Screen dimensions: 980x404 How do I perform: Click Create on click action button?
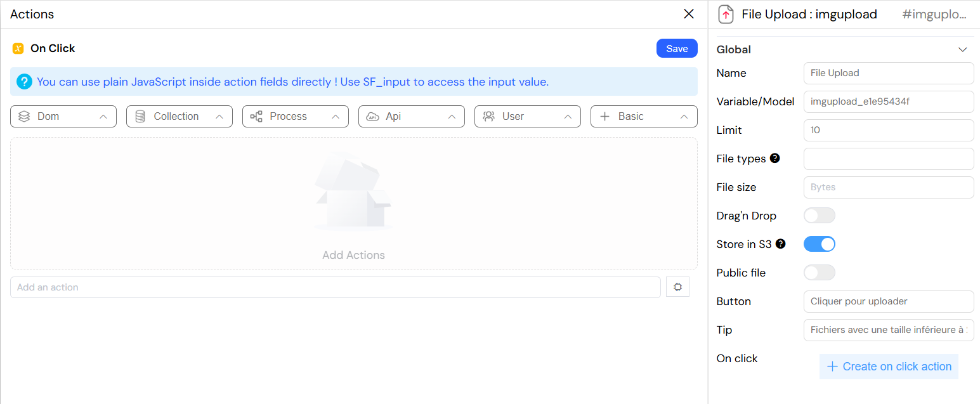[889, 367]
